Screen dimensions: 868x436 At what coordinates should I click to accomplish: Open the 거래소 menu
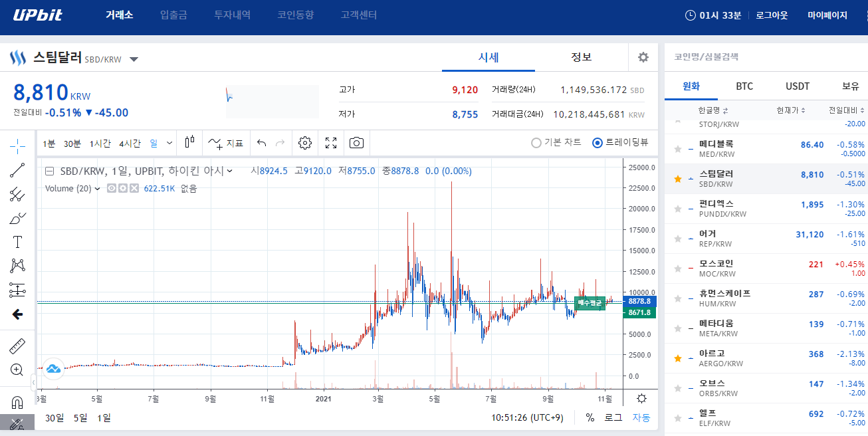[x=120, y=15]
